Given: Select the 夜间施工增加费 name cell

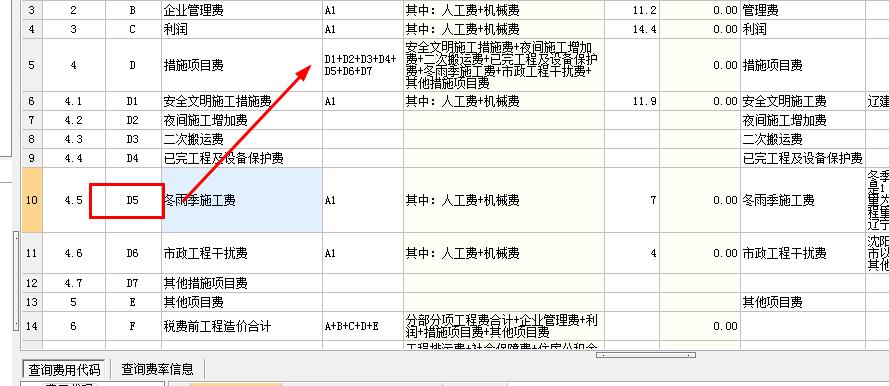Looking at the screenshot, I should point(242,121).
